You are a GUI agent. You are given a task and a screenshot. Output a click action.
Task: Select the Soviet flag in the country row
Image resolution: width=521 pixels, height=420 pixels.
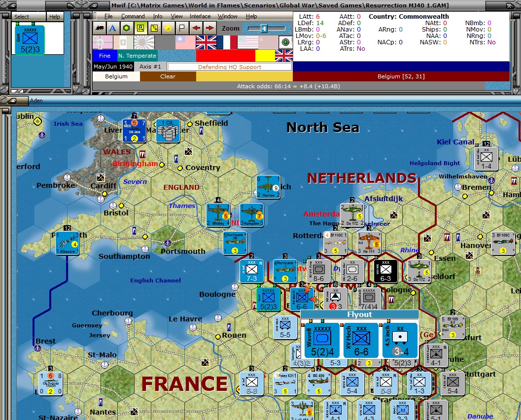coord(268,42)
